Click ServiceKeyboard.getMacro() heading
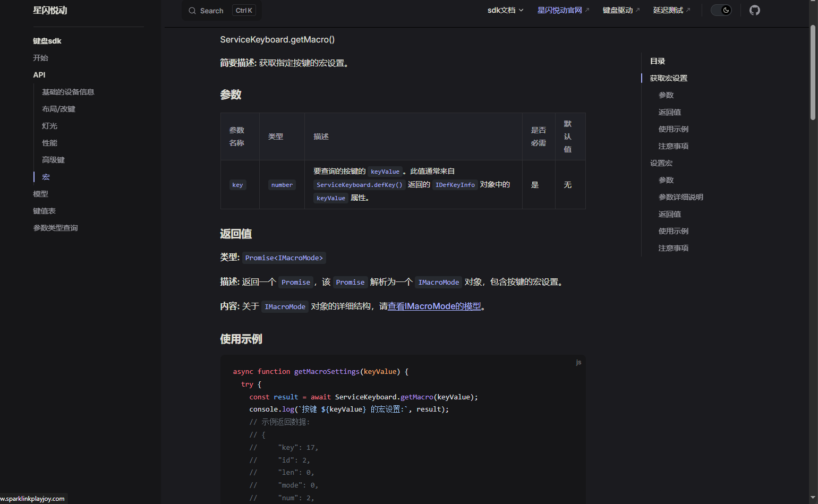Screen dimensions: 818x504 [x=277, y=39]
